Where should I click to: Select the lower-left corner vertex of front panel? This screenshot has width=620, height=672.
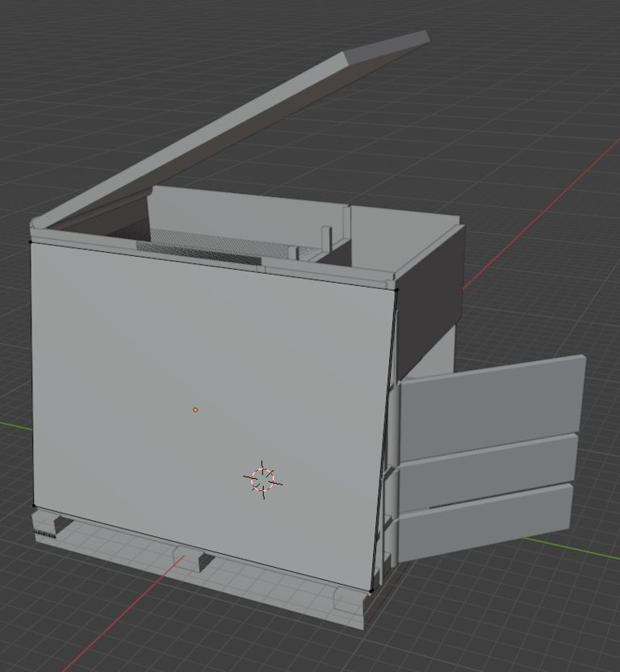pyautogui.click(x=34, y=506)
